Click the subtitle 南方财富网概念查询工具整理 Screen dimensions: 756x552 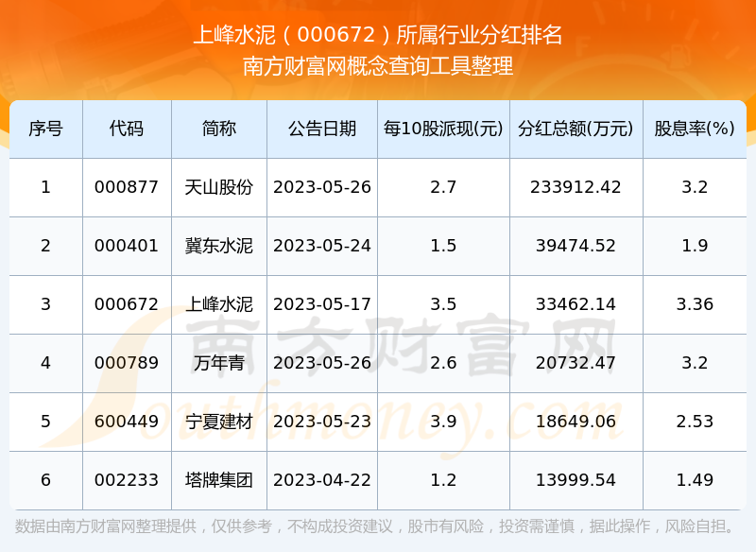(378, 66)
